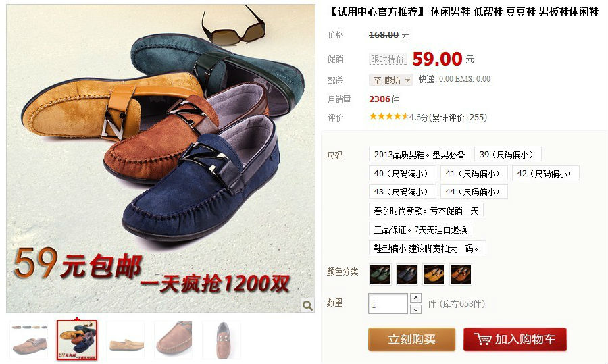Select the 2013品质男鞋。型男必备 option
This screenshot has height=364, width=608.
click(419, 154)
